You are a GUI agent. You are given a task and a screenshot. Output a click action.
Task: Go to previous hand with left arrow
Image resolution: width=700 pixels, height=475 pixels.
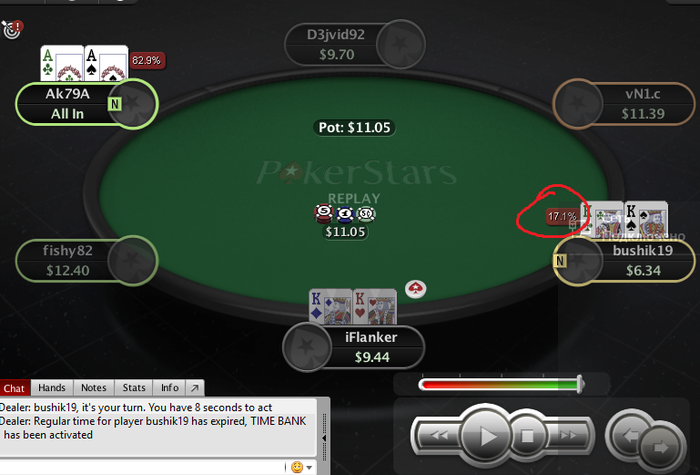(627, 433)
